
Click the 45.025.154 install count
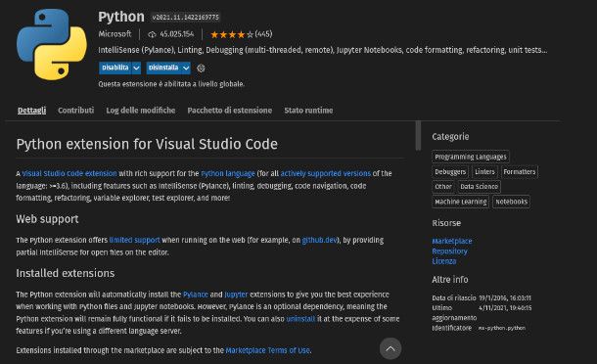177,34
